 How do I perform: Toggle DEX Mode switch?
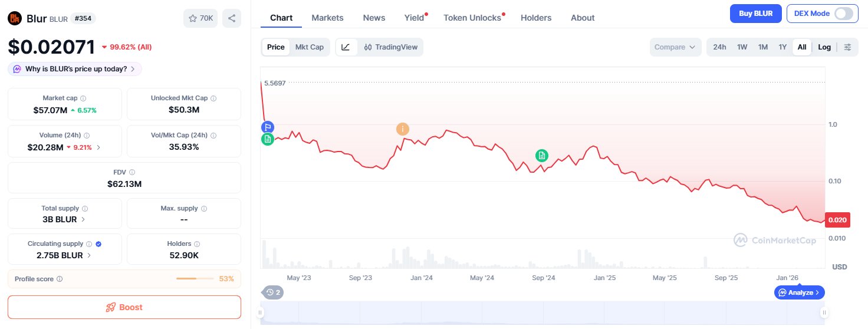[844, 14]
